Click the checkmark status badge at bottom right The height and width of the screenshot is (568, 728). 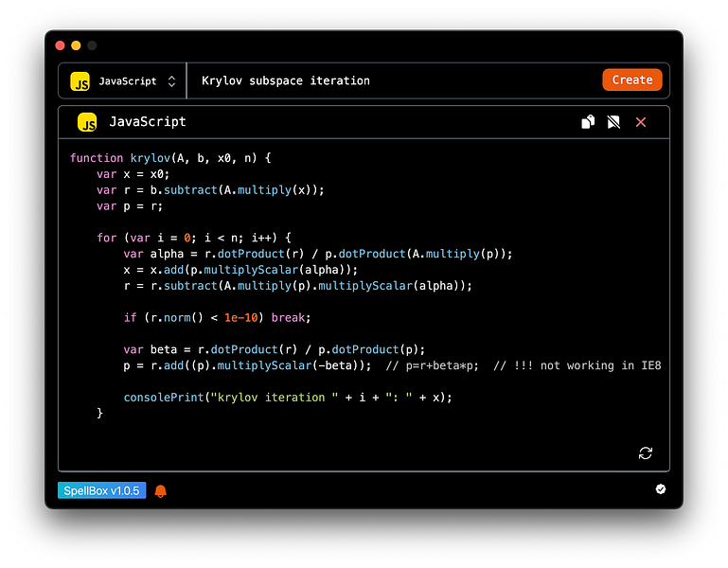coord(660,489)
